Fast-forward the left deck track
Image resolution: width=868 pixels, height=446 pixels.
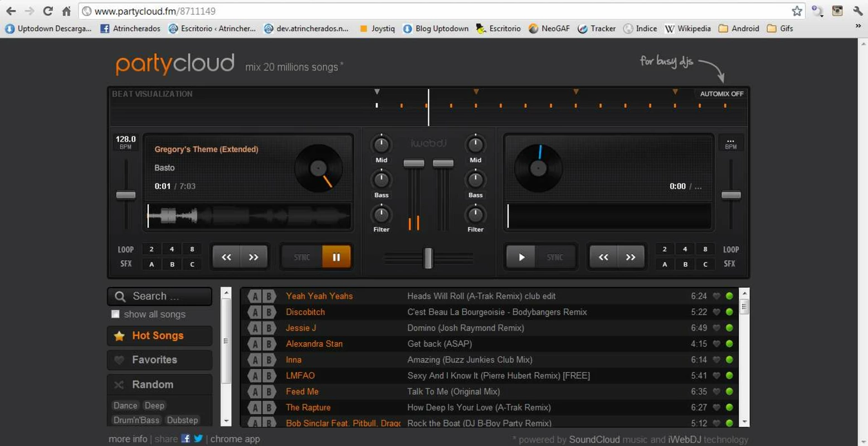point(253,257)
